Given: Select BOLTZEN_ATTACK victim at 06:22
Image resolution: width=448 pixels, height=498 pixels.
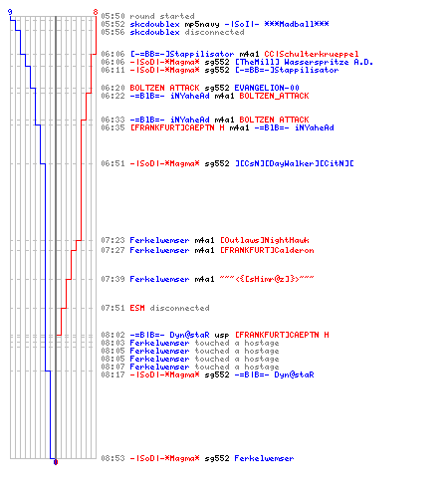Looking at the screenshot, I should [274, 96].
